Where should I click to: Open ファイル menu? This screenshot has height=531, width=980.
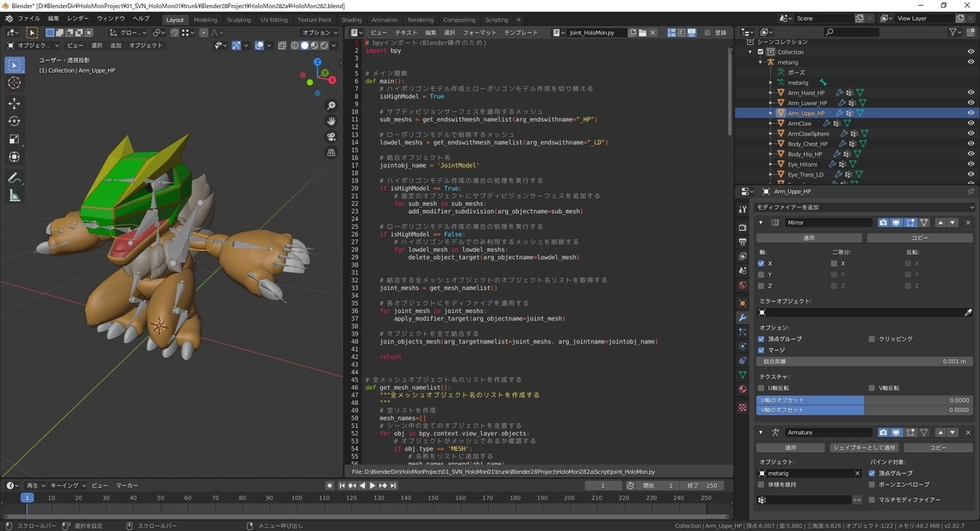pos(29,19)
